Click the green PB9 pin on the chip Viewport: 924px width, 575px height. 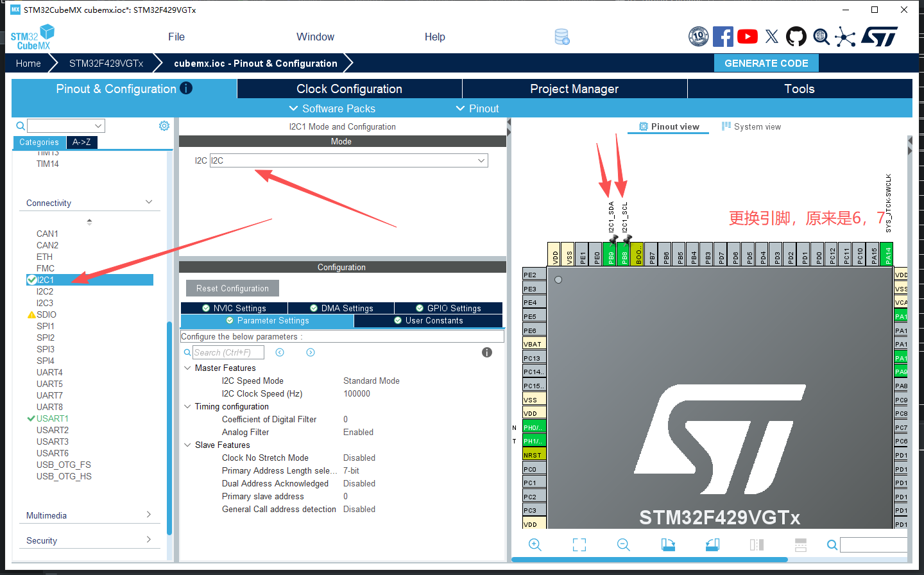click(x=610, y=254)
